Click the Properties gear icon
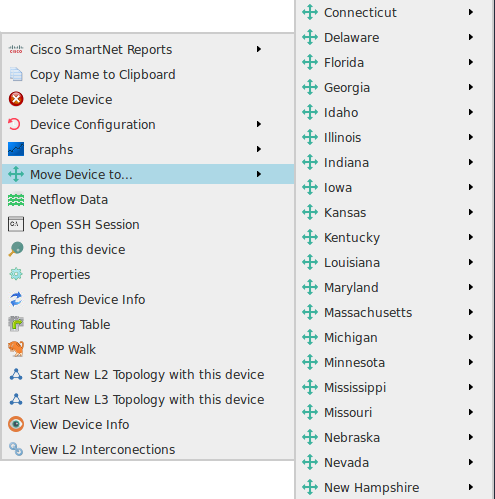Screen dimensions: 495x499 (16, 274)
